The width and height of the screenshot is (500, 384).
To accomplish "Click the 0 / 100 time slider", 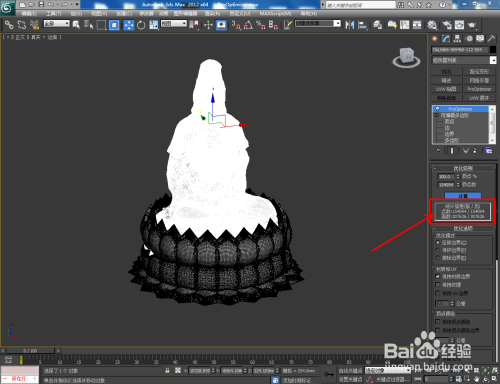I will click(30, 351).
